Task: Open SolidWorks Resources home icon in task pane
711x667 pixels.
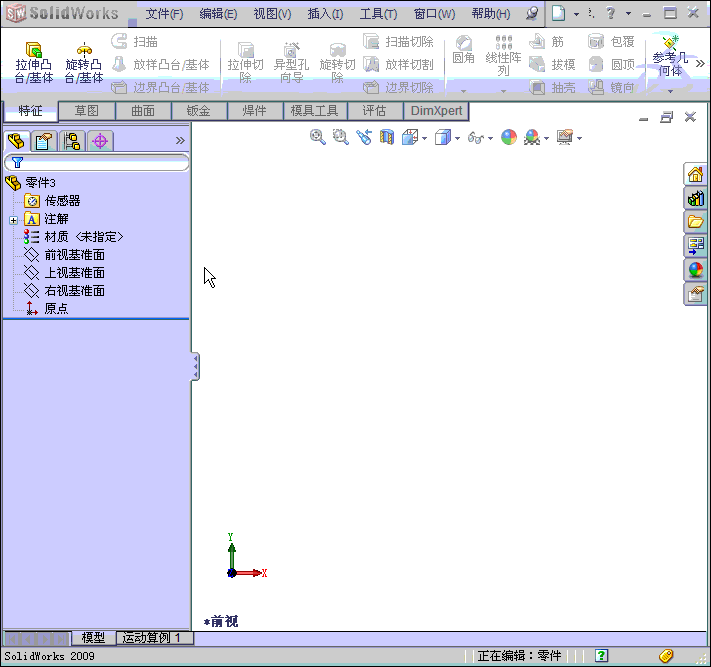Action: (x=695, y=174)
